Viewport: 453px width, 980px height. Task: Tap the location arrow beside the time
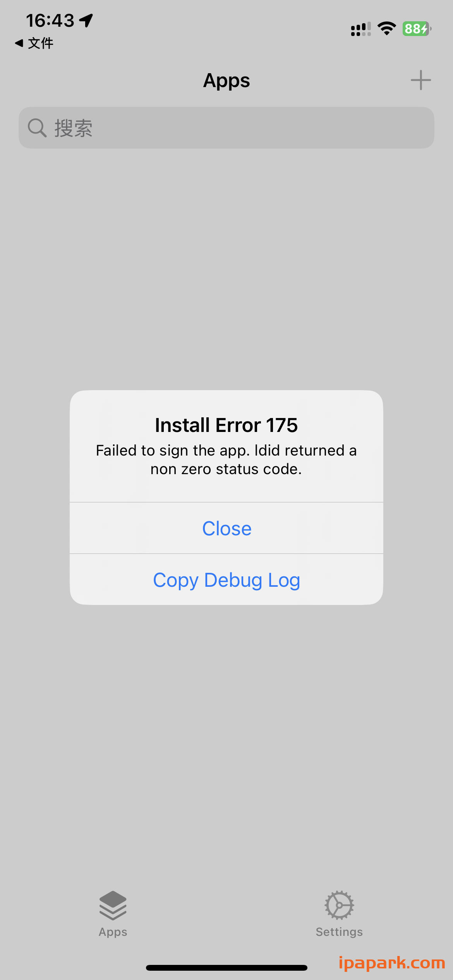86,20
